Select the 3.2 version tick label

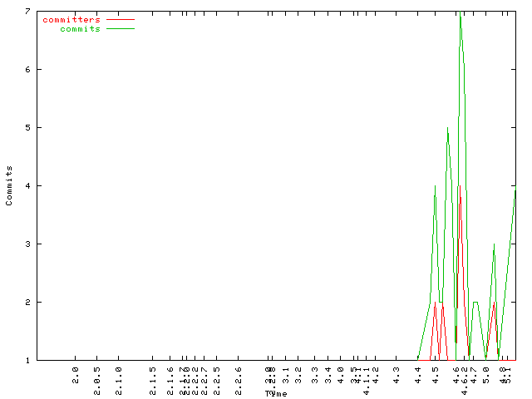click(300, 374)
